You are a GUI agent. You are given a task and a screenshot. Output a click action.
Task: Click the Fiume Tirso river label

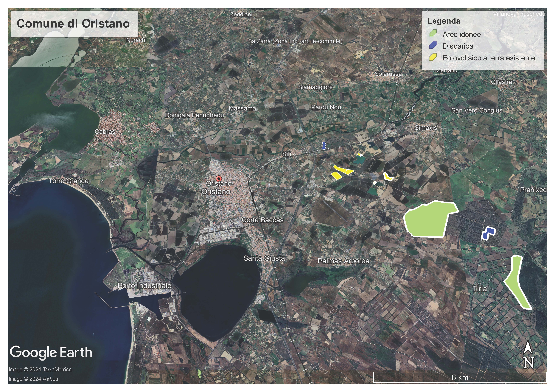(x=409, y=112)
